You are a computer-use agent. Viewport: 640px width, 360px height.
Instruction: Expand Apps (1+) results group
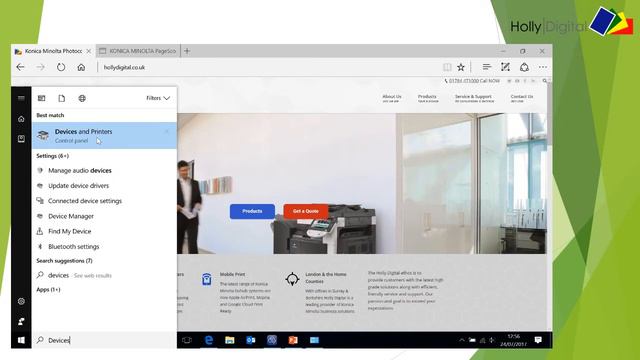(48, 289)
